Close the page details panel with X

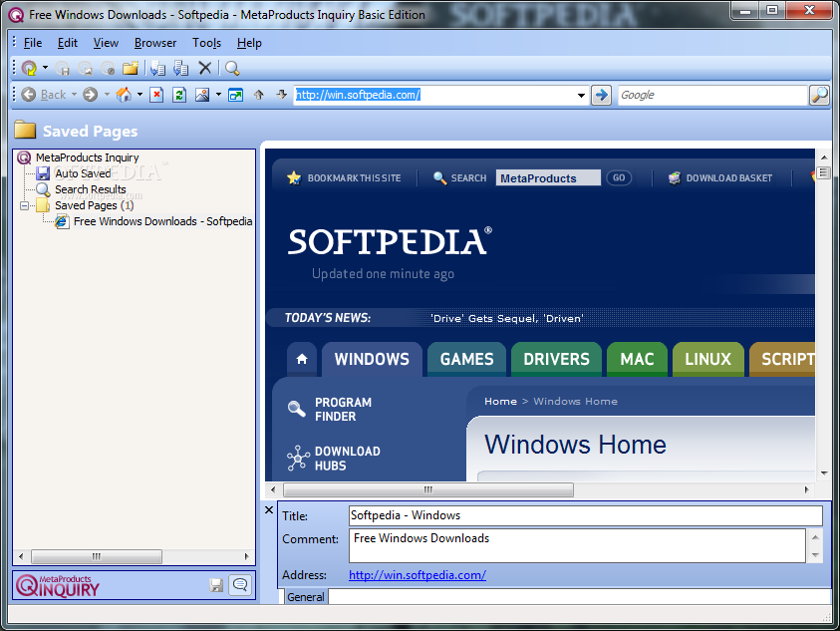pyautogui.click(x=269, y=509)
